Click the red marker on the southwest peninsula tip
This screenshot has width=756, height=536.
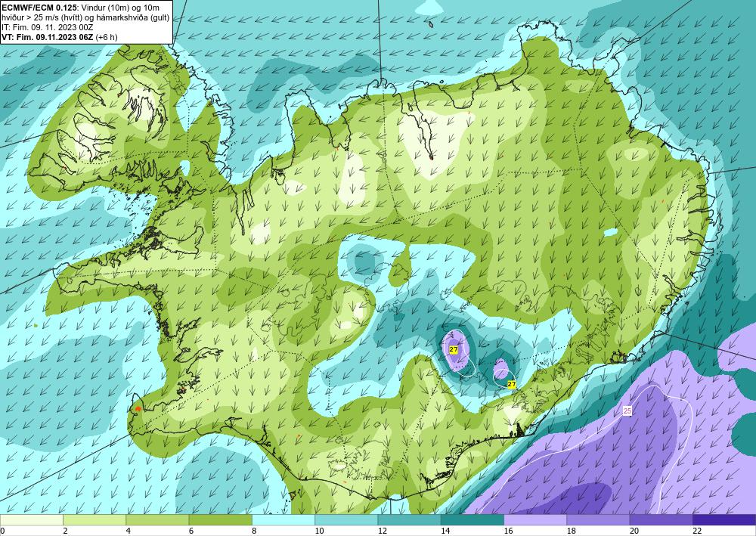click(138, 409)
